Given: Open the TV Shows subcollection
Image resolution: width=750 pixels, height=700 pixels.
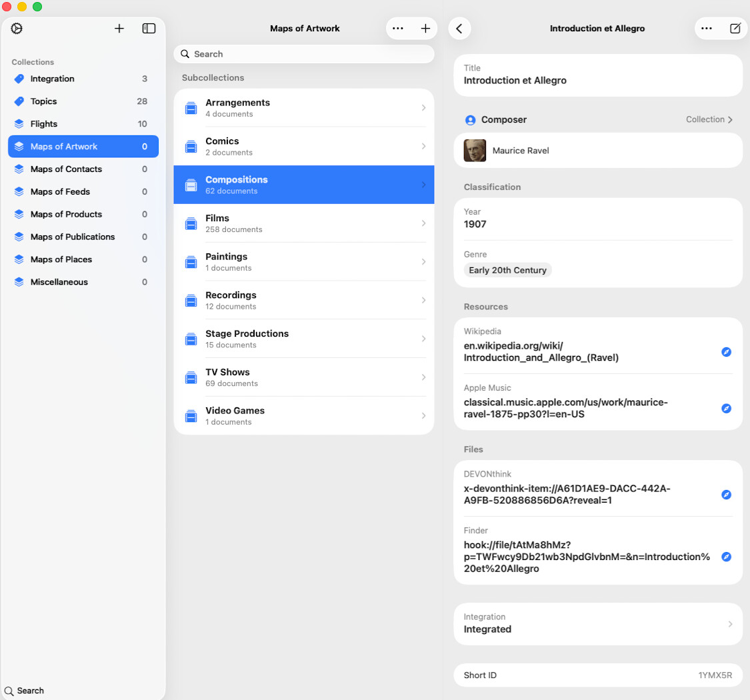Looking at the screenshot, I should [304, 377].
